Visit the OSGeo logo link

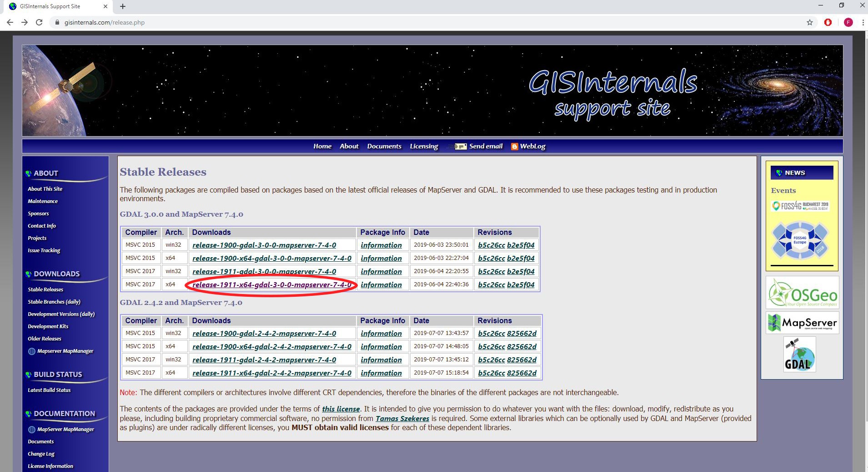click(803, 294)
